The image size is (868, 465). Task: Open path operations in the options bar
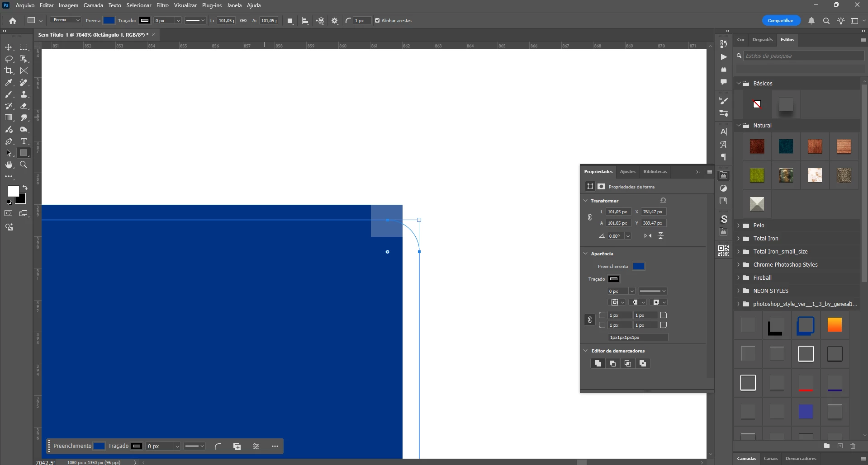pyautogui.click(x=290, y=21)
